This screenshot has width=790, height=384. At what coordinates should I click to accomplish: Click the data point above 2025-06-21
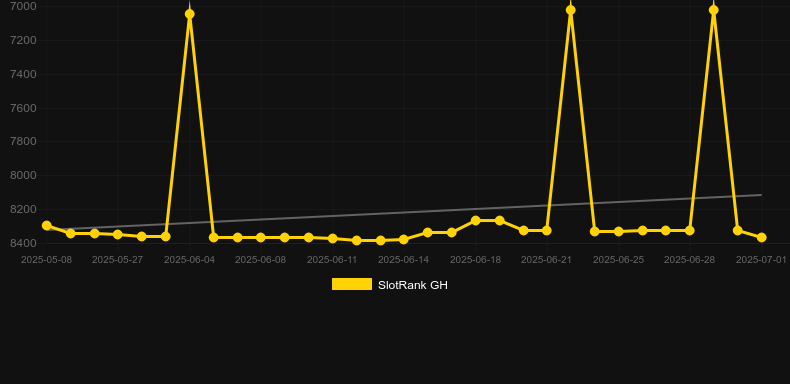point(547,231)
